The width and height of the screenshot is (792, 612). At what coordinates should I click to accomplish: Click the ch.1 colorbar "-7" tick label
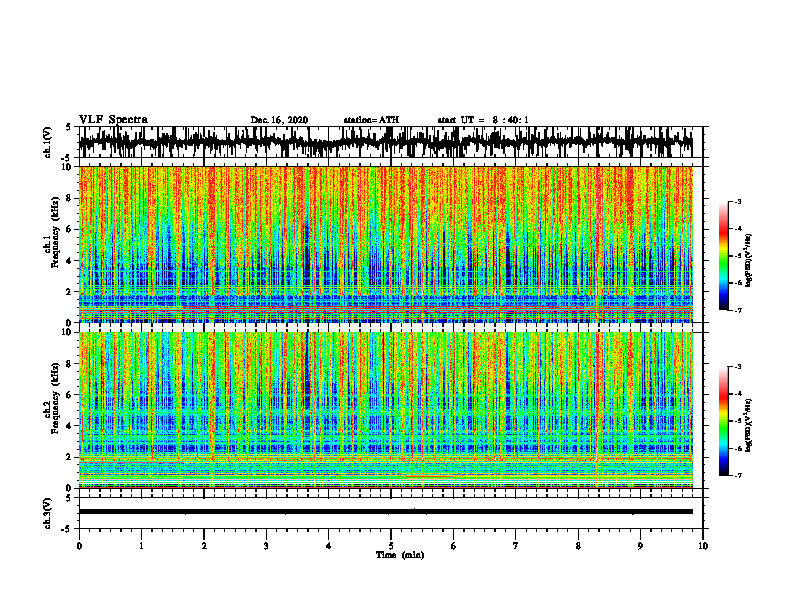coord(738,311)
